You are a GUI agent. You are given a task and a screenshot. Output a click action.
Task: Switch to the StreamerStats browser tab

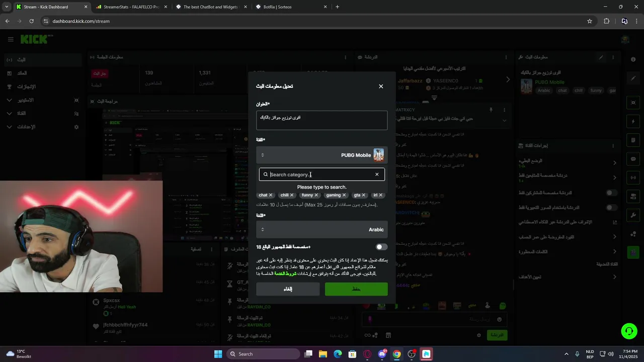click(131, 7)
